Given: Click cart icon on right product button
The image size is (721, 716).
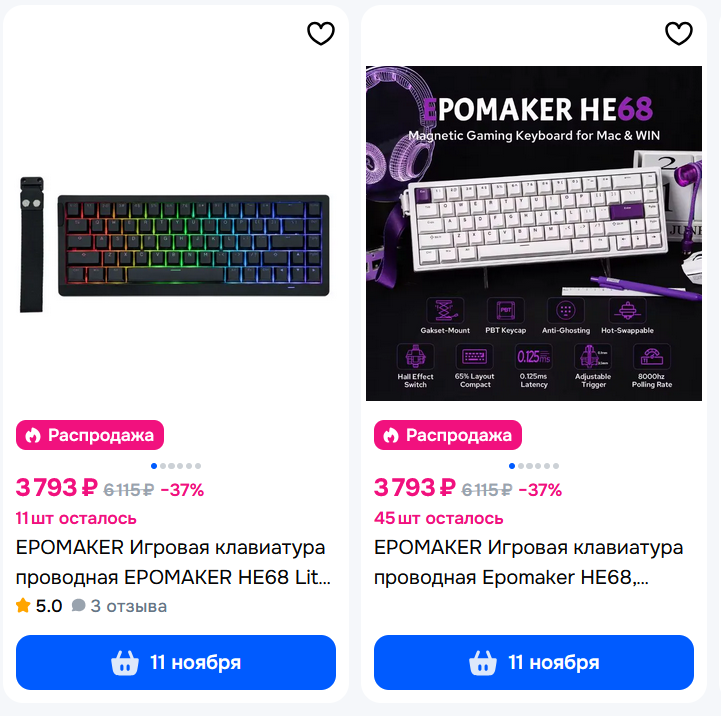Looking at the screenshot, I should tap(482, 663).
